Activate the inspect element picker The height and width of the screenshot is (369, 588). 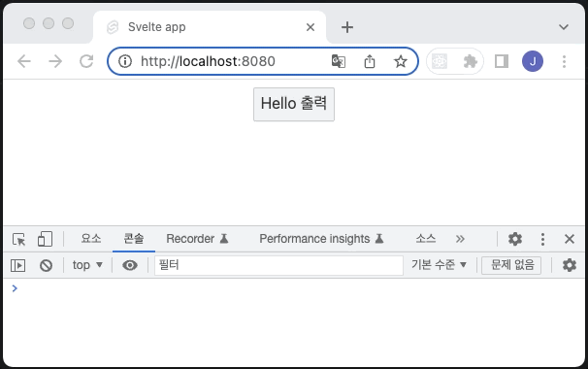pyautogui.click(x=18, y=239)
